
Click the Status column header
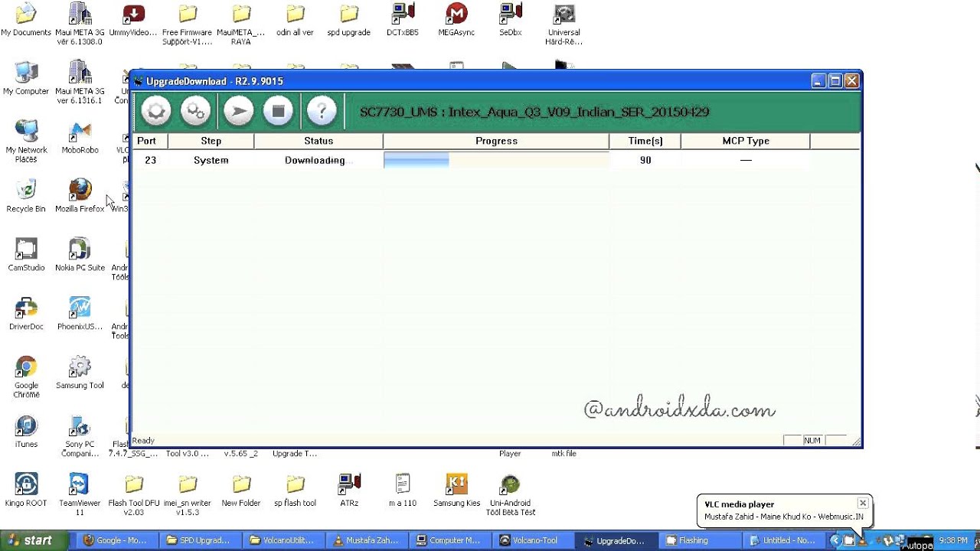[318, 141]
